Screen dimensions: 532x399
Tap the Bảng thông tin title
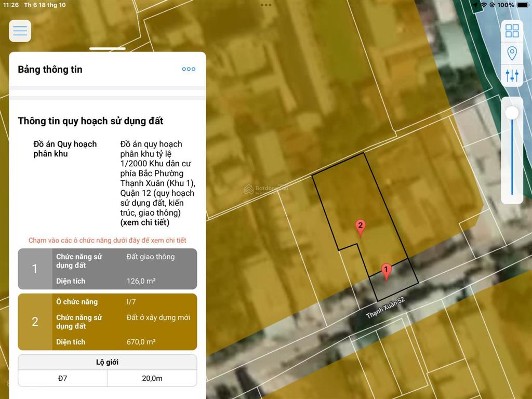point(50,69)
